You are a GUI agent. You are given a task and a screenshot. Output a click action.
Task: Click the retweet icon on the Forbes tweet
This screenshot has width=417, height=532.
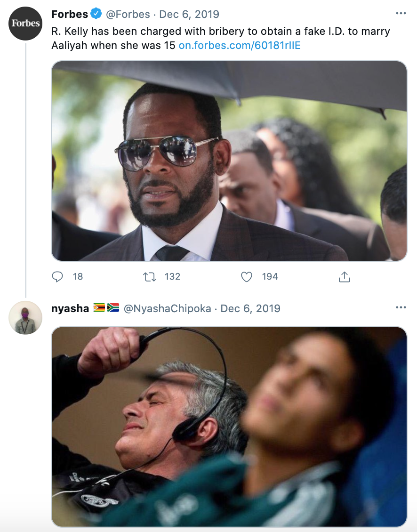coord(150,277)
